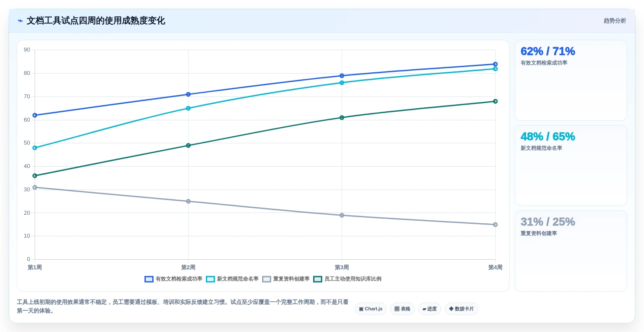Click the 0 y-axis tick label
Viewport: 644px width, 332px height.
tap(29, 259)
